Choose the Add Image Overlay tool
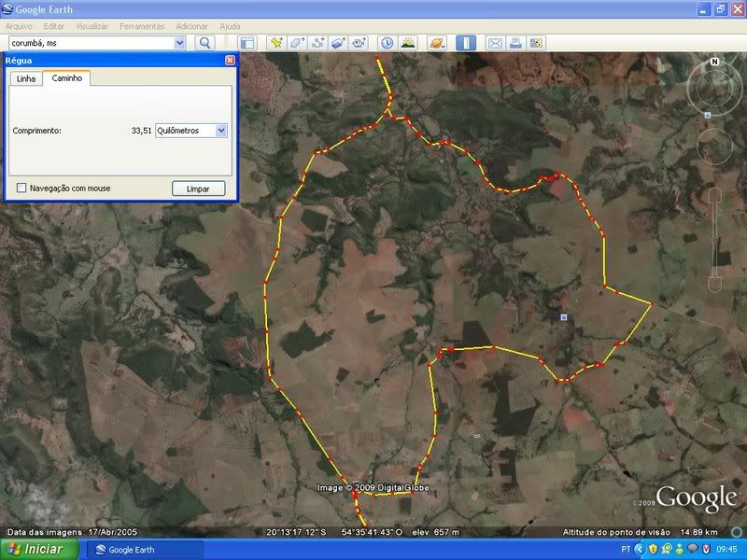Screen dimensions: 747x560 pyautogui.click(x=338, y=43)
